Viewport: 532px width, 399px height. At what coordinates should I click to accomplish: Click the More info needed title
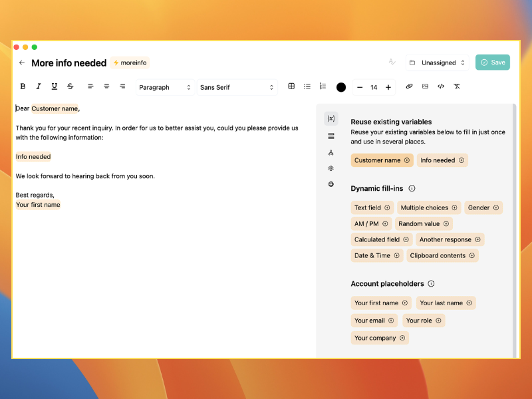pos(69,63)
